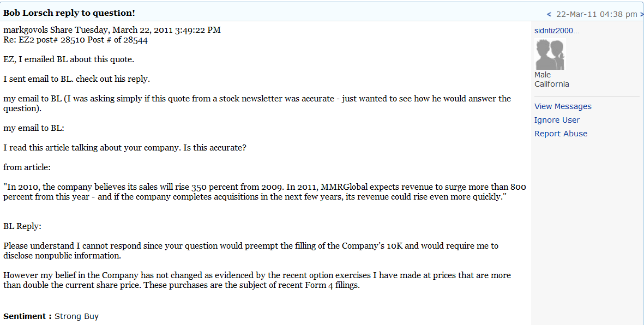Click the "EZ, I emailed BL" sentence

(68, 59)
